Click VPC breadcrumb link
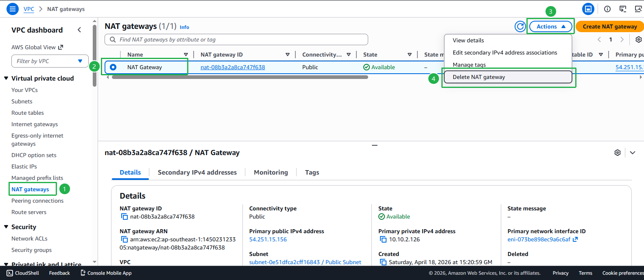The height and width of the screenshot is (280, 644). 29,9
